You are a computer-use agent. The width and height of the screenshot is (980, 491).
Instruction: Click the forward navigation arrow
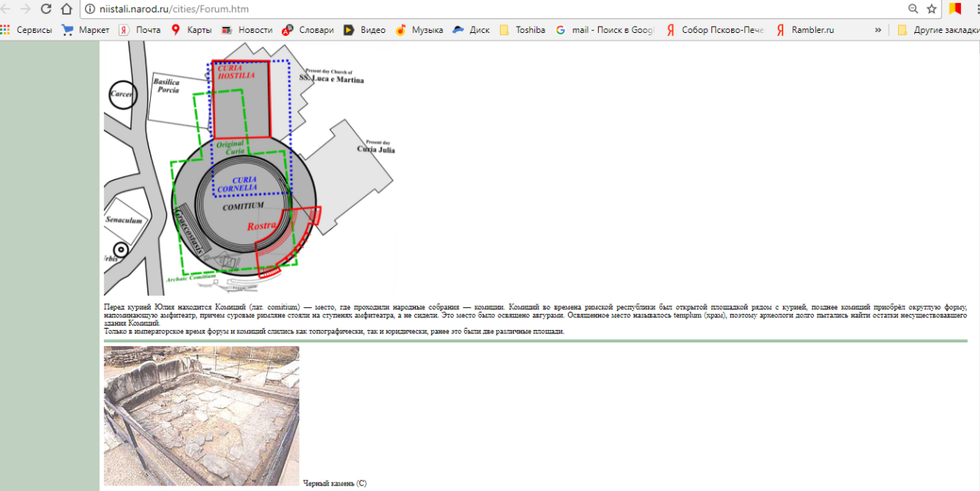click(x=26, y=9)
